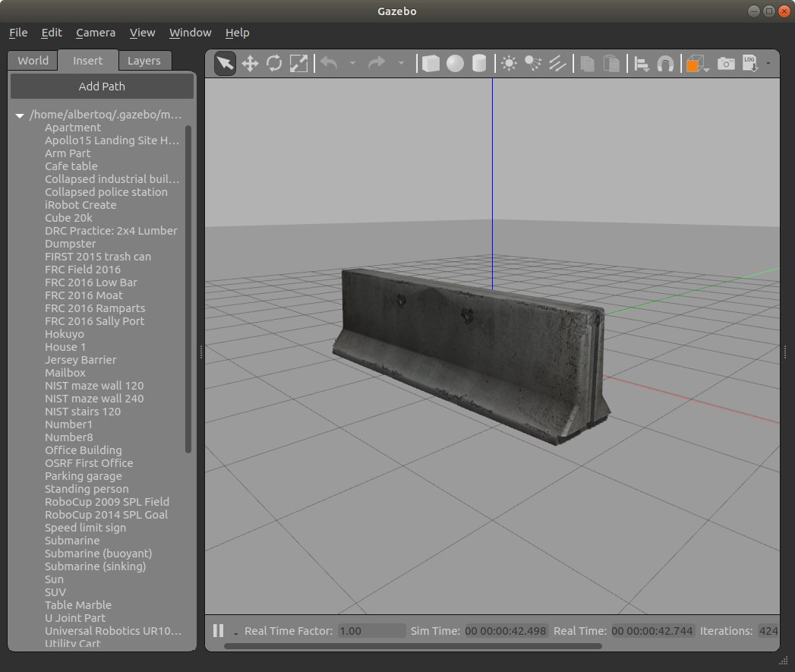Image resolution: width=795 pixels, height=672 pixels.
Task: Take a screenshot with camera icon
Action: point(726,63)
